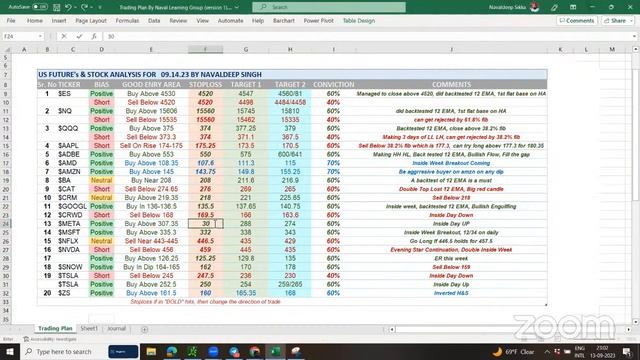
Task: Open the Navaldeep Sikka account avatar
Action: [x=535, y=7]
